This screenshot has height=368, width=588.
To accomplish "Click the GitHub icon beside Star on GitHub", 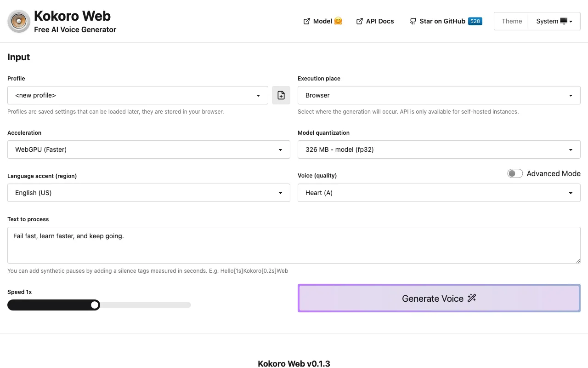I will (413, 21).
